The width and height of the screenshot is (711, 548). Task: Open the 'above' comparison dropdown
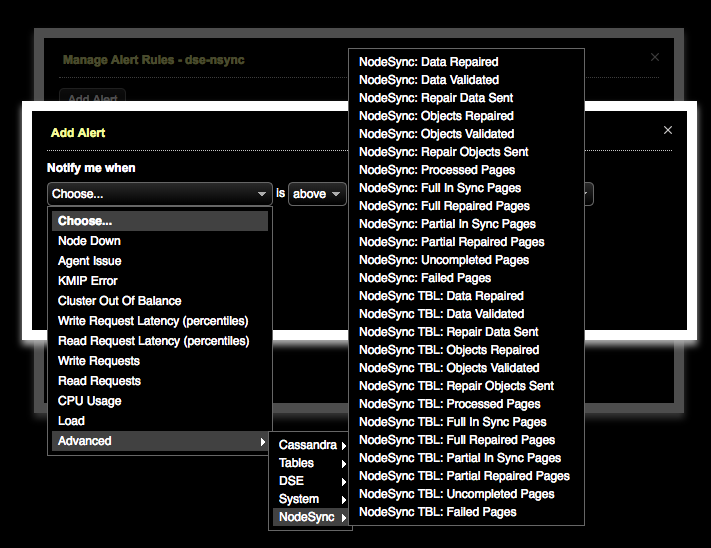(317, 194)
